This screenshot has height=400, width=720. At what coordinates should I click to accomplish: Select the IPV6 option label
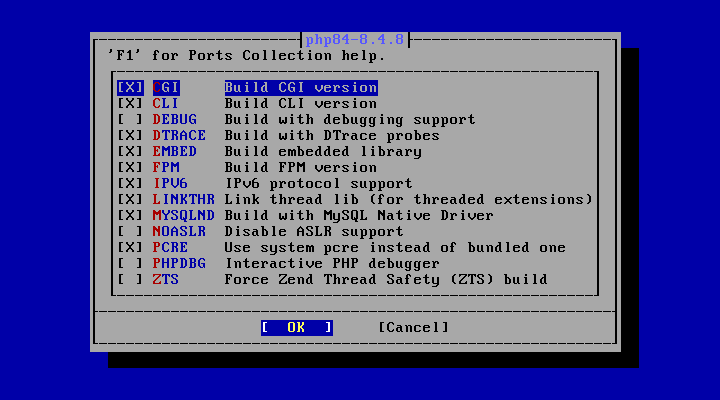170,183
